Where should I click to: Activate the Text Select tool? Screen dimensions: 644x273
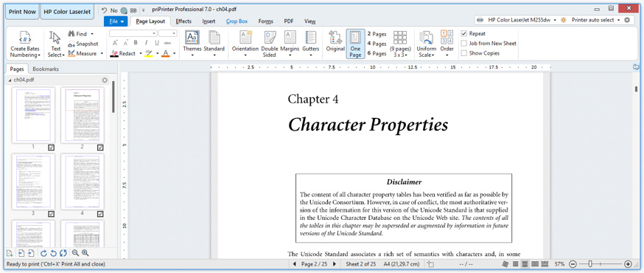pos(56,44)
